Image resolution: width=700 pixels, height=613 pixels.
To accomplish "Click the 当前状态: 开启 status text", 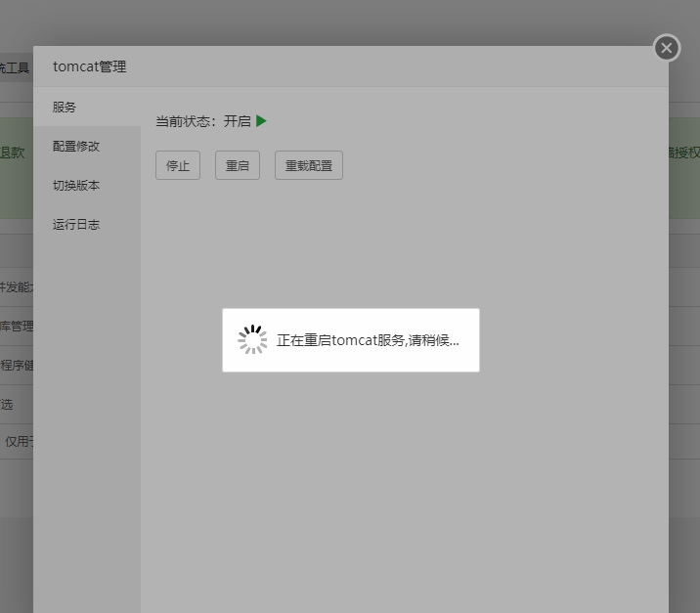I will (x=203, y=121).
